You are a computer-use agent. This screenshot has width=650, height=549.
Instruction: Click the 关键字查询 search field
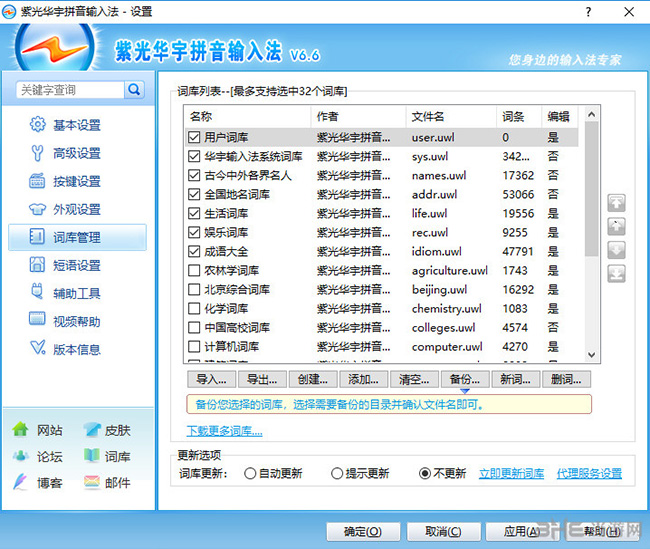pyautogui.click(x=70, y=90)
